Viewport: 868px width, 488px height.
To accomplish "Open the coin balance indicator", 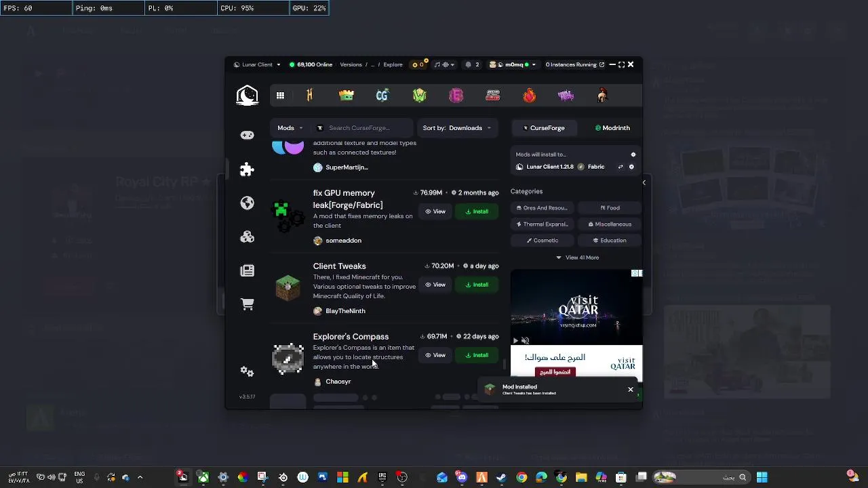I will [418, 64].
